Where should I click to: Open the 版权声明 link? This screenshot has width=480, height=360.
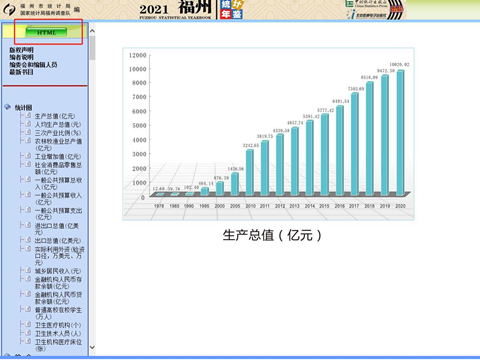click(x=21, y=50)
